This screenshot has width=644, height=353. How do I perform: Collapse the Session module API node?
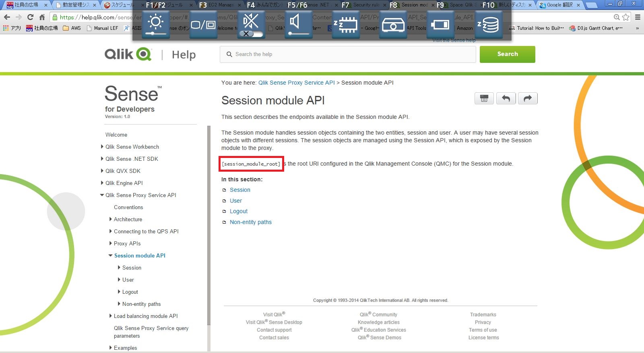pos(111,255)
